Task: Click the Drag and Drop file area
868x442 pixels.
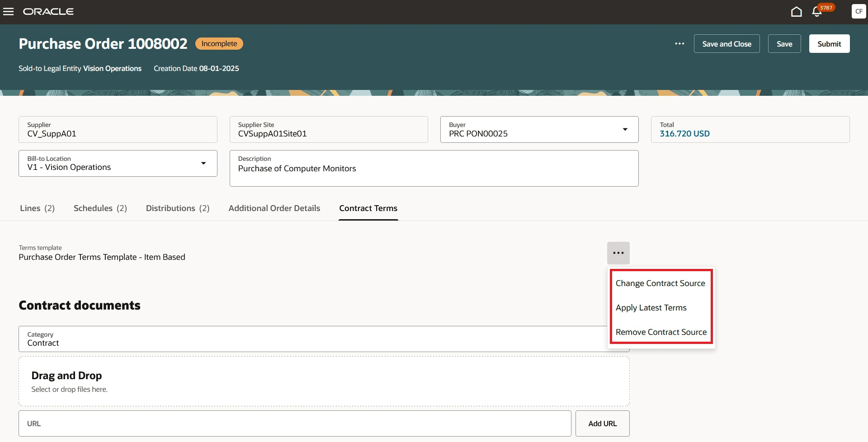Action: coord(324,381)
